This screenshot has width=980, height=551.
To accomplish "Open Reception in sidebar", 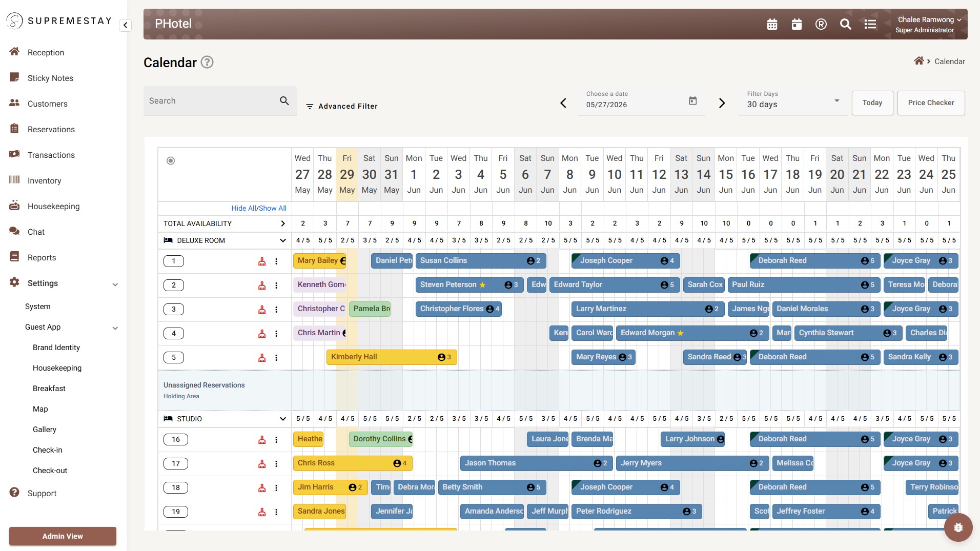I will (46, 52).
